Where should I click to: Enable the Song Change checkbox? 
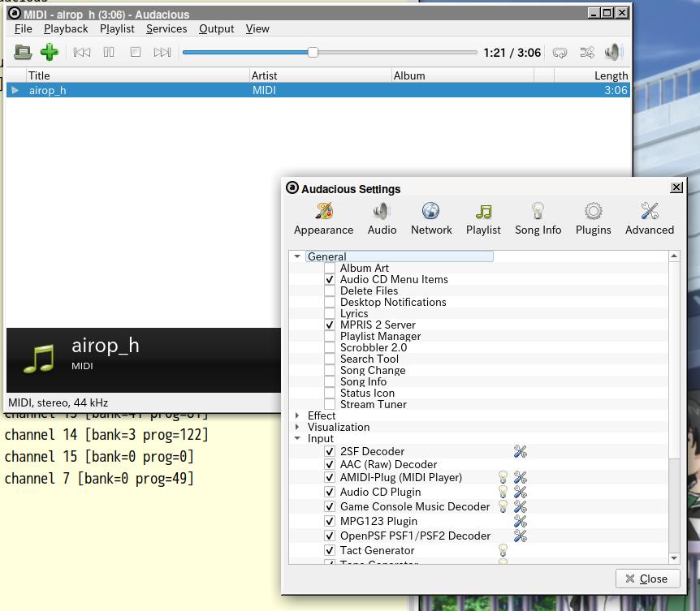click(330, 370)
